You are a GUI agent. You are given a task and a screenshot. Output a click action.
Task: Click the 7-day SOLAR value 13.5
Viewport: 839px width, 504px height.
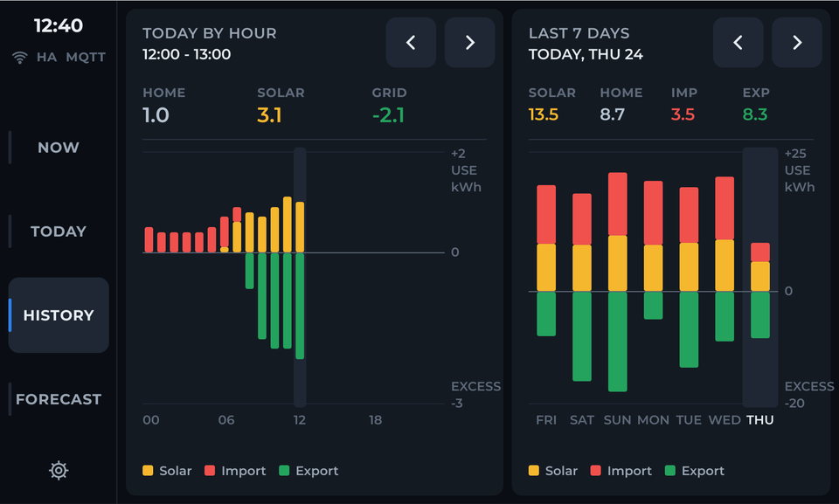click(543, 114)
